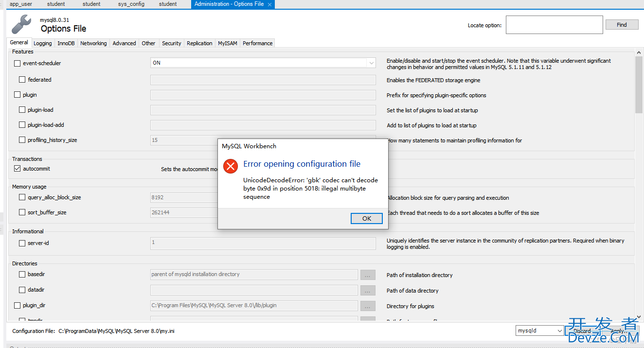
Task: Check the datadir checkbox
Action: [x=22, y=290]
